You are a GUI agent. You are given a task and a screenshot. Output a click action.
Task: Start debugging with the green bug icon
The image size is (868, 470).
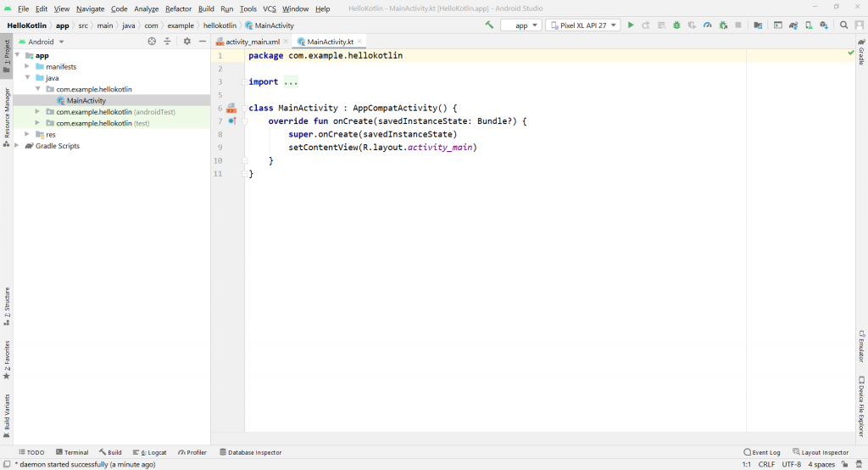[676, 25]
